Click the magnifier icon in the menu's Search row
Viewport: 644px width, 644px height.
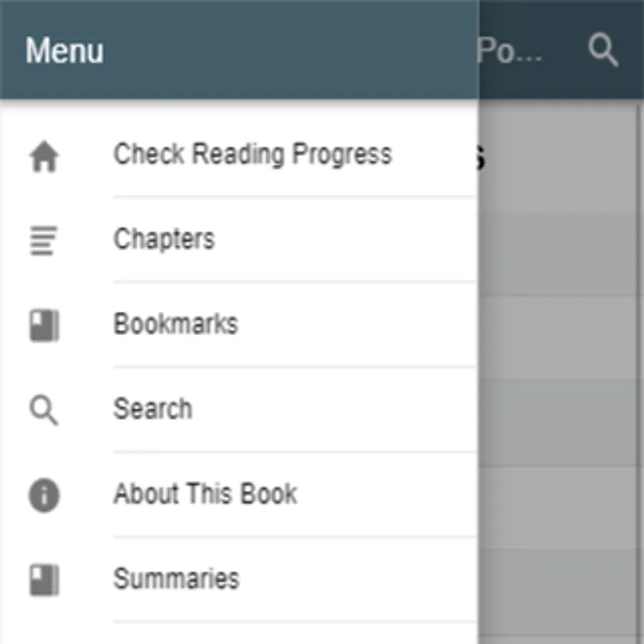[44, 411]
